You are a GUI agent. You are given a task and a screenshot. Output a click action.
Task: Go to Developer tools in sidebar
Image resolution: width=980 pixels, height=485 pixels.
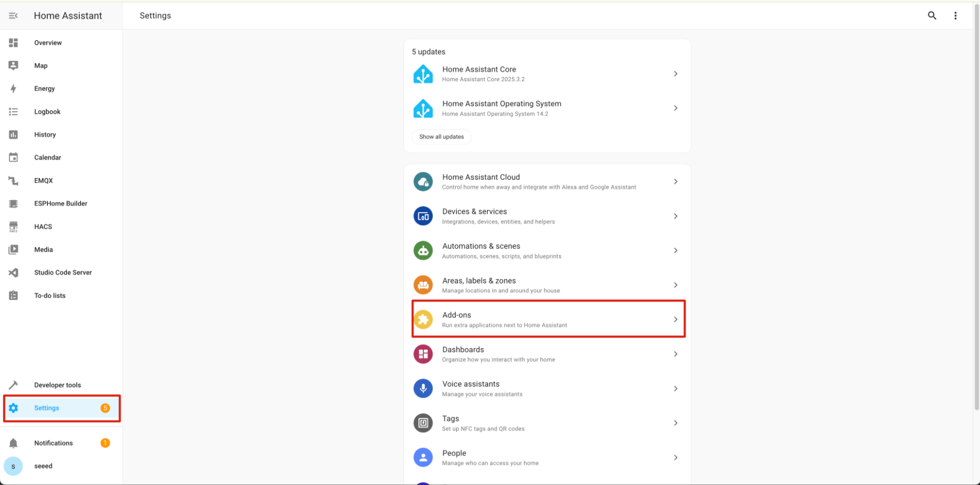[x=57, y=385]
